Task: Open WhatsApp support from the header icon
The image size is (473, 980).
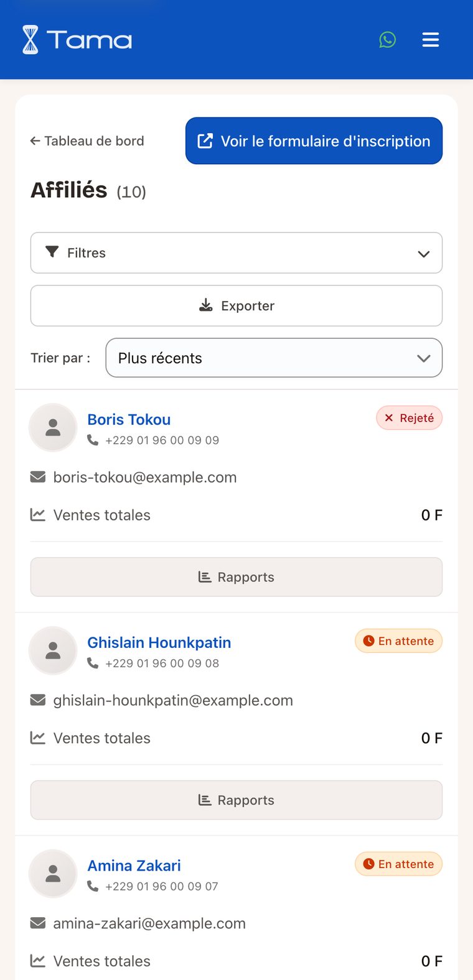Action: (388, 40)
